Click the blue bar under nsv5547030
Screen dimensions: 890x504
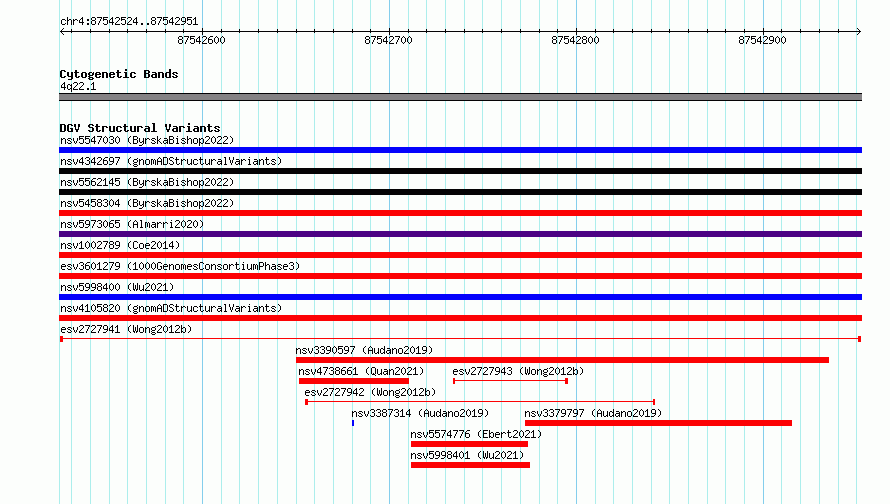[x=460, y=150]
